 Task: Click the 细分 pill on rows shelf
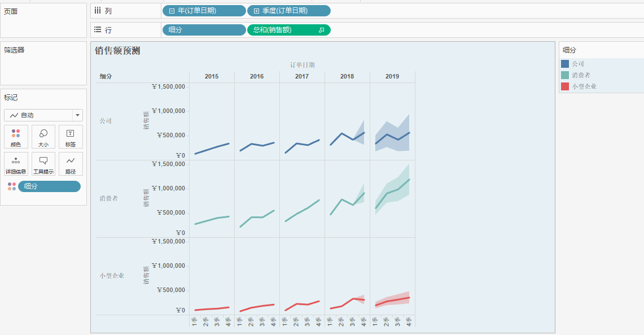coord(204,30)
